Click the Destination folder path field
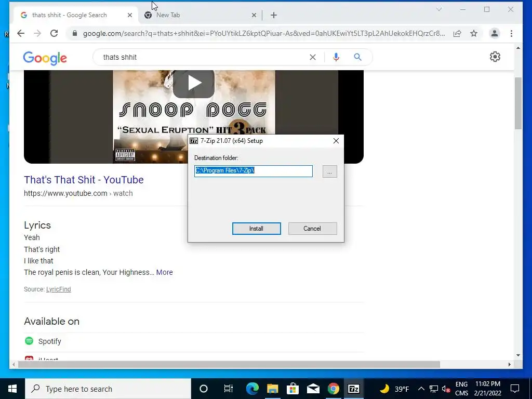The height and width of the screenshot is (399, 532). click(254, 171)
